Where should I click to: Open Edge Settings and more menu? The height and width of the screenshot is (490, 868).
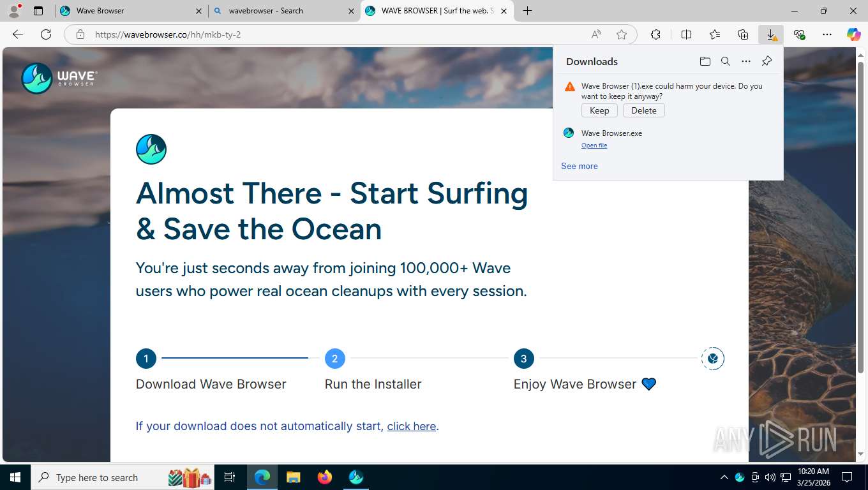[x=827, y=34]
